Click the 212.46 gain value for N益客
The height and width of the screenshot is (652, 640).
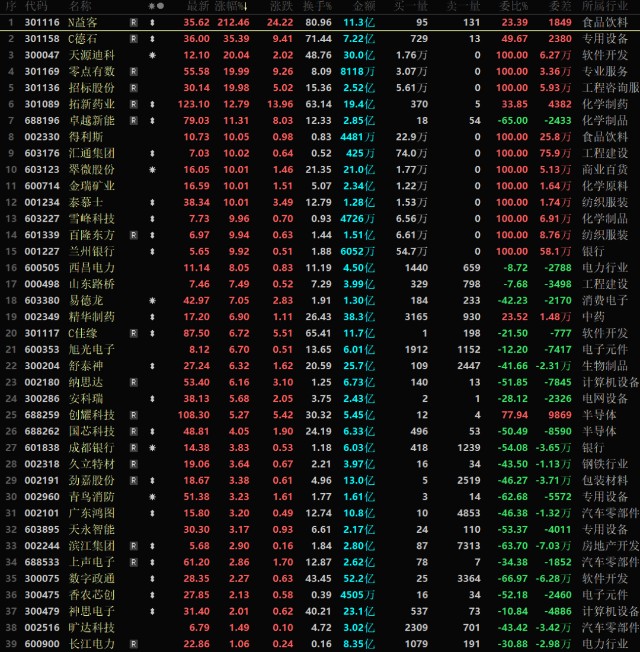(x=233, y=22)
